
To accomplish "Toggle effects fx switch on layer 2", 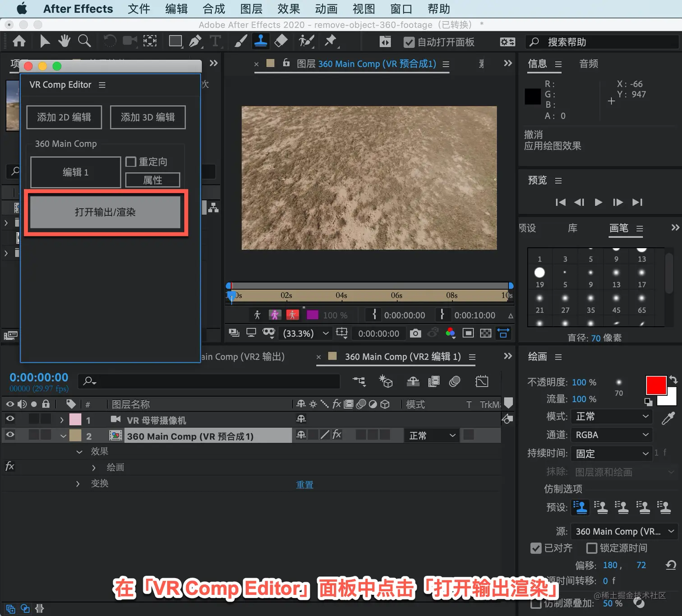I will 336,435.
